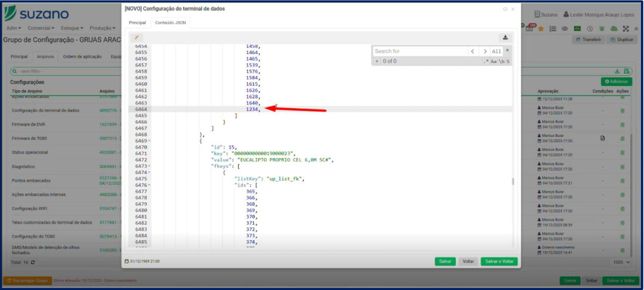The image size is (644, 290).
Task: Toggle regex search option
Action: pyautogui.click(x=486, y=61)
